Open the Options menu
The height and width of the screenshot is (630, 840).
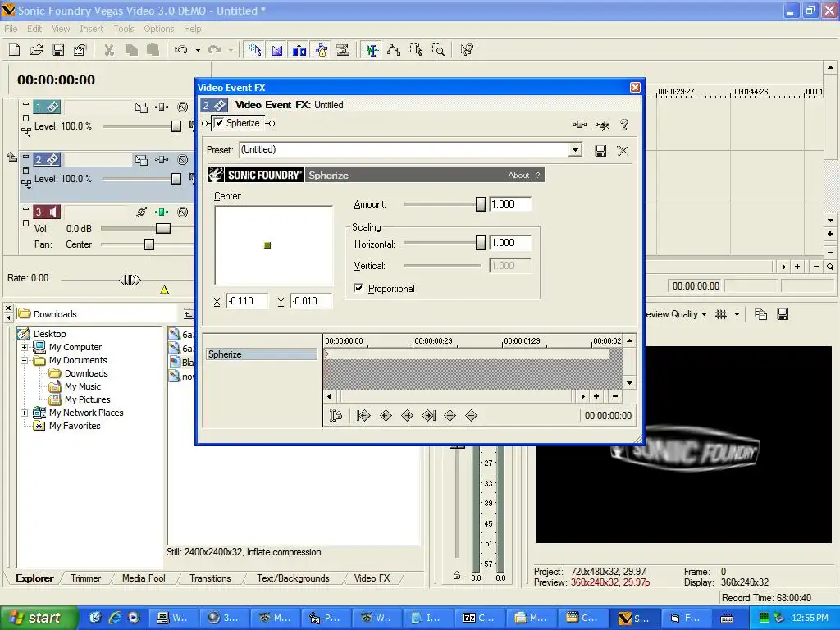tap(158, 29)
